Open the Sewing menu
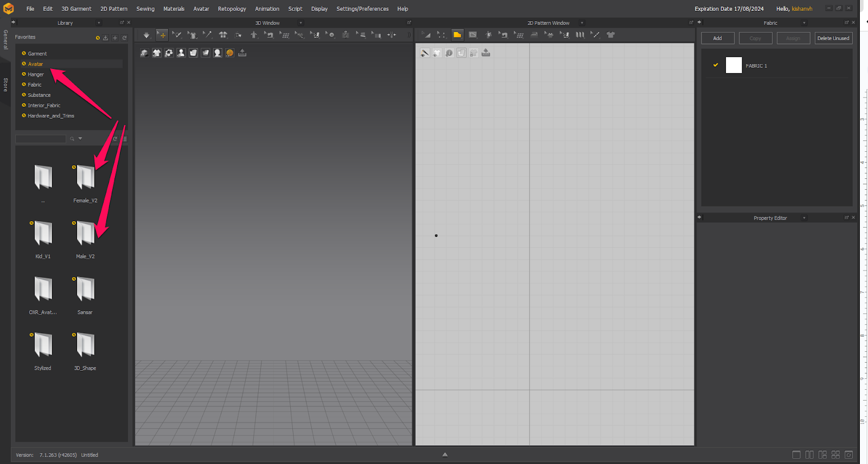The height and width of the screenshot is (464, 868). [145, 9]
